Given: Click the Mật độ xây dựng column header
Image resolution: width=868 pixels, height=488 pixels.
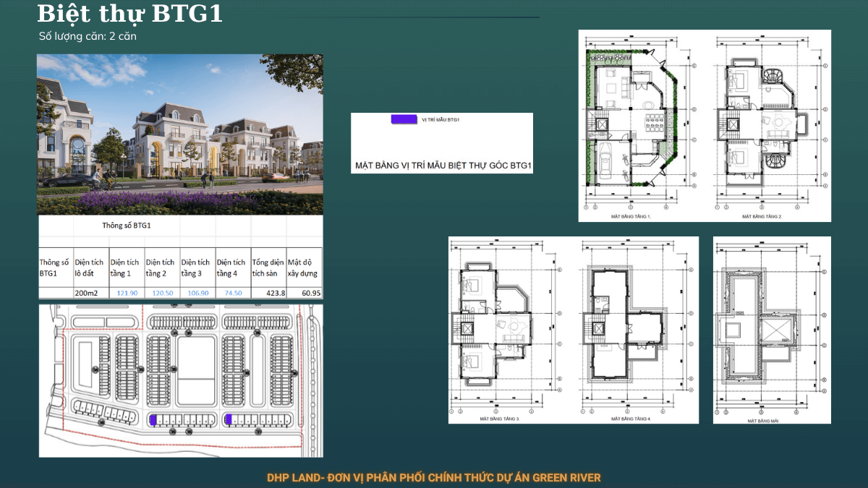Looking at the screenshot, I should [305, 267].
